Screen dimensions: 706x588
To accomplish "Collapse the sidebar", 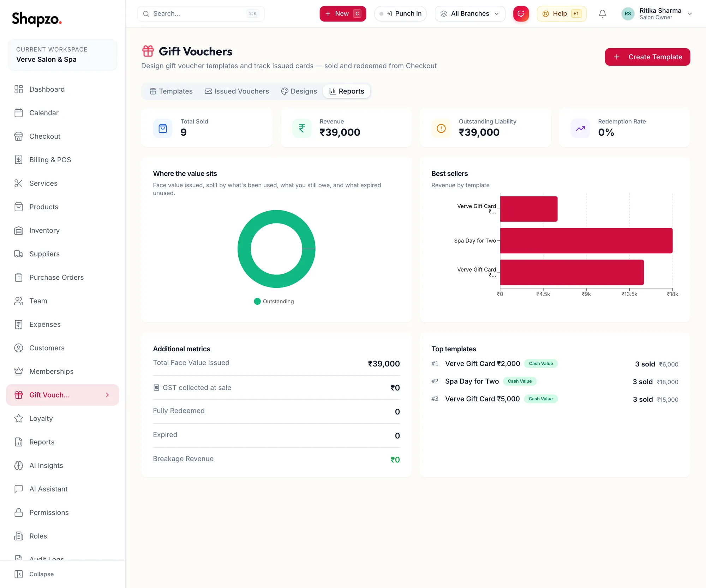I will 34,574.
